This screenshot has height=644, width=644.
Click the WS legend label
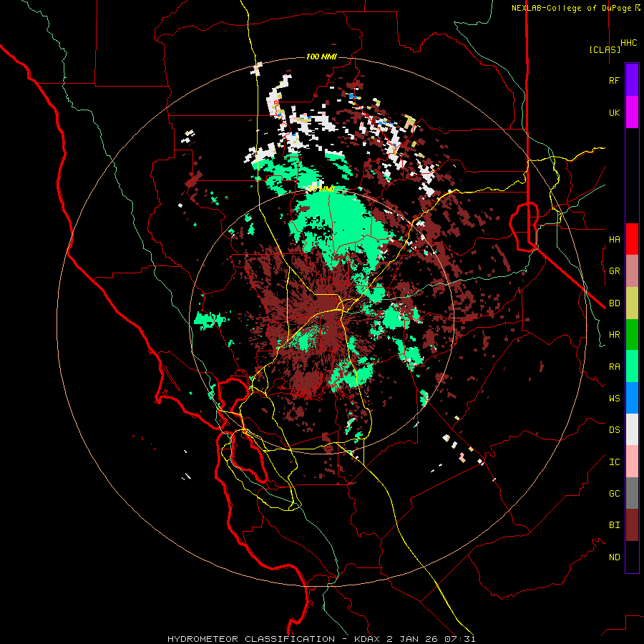click(x=614, y=398)
